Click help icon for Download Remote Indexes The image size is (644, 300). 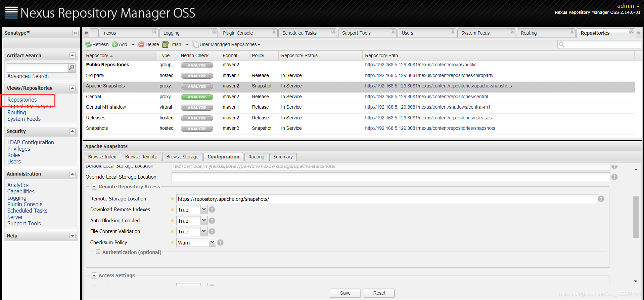point(212,210)
